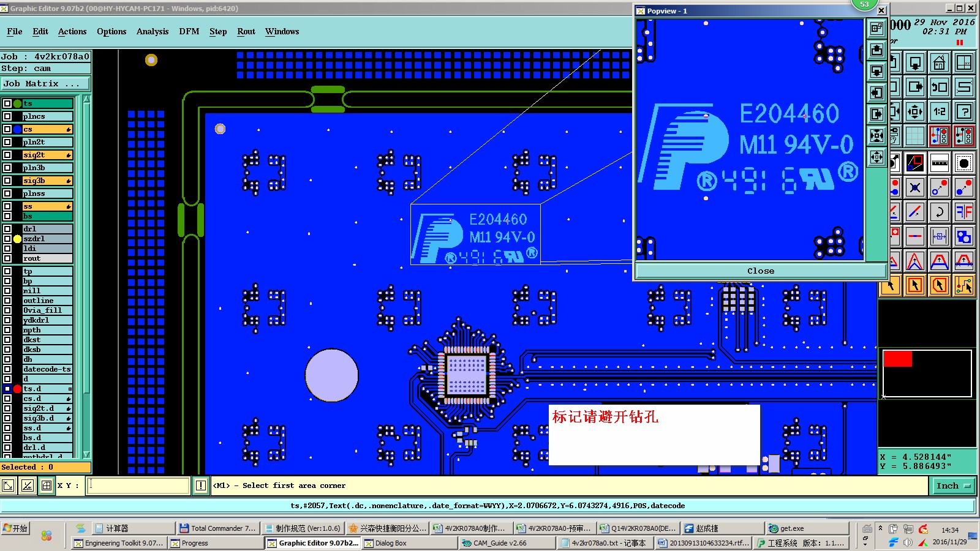
Task: Toggle the sig3b layer checkbox
Action: (x=7, y=181)
